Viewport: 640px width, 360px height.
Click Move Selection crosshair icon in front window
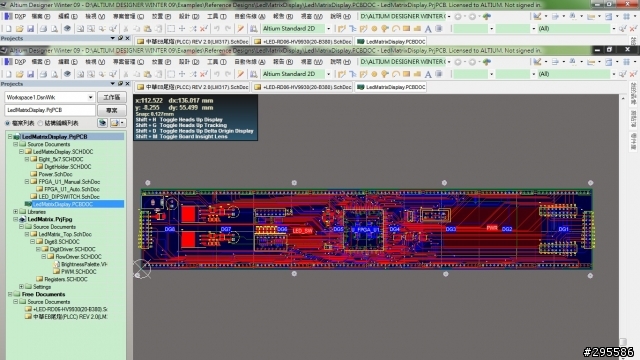point(182,74)
